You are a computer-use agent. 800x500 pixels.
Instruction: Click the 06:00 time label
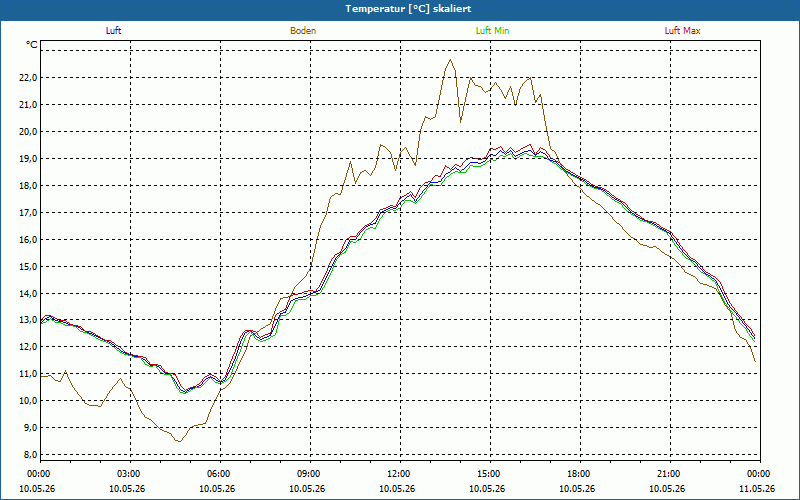coord(220,474)
